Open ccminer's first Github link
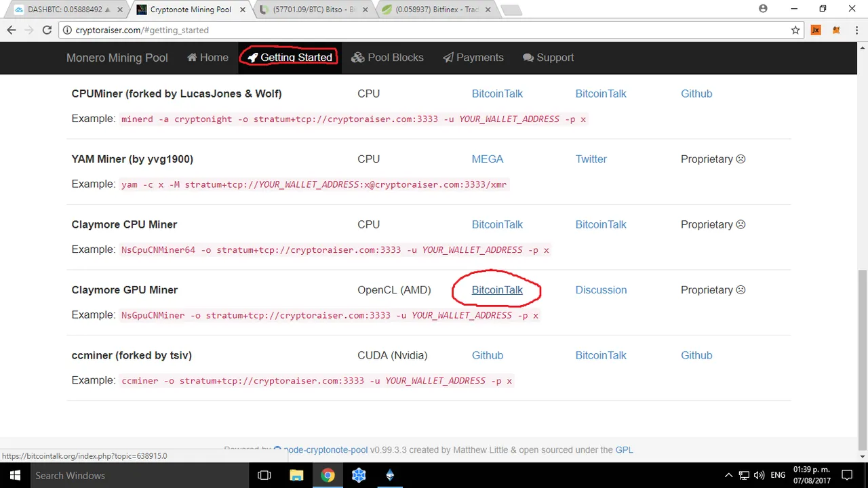 [x=488, y=355]
